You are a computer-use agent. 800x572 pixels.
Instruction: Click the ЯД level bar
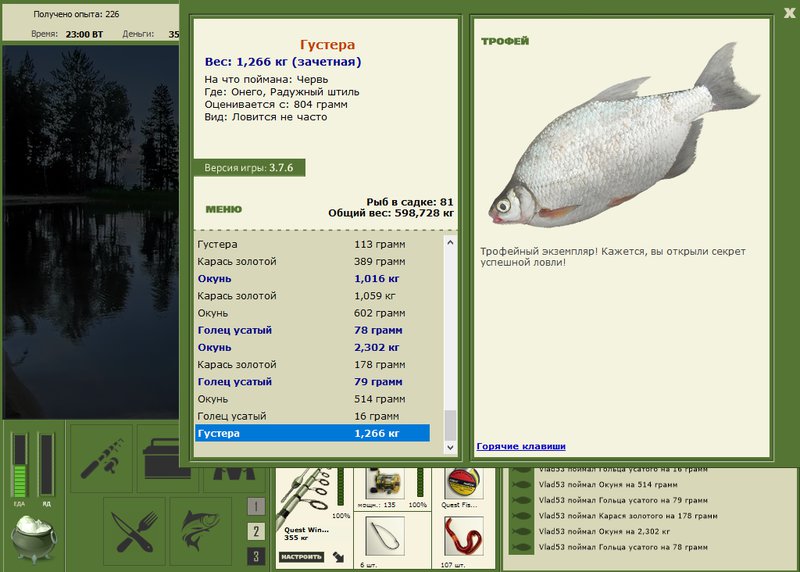pos(46,465)
